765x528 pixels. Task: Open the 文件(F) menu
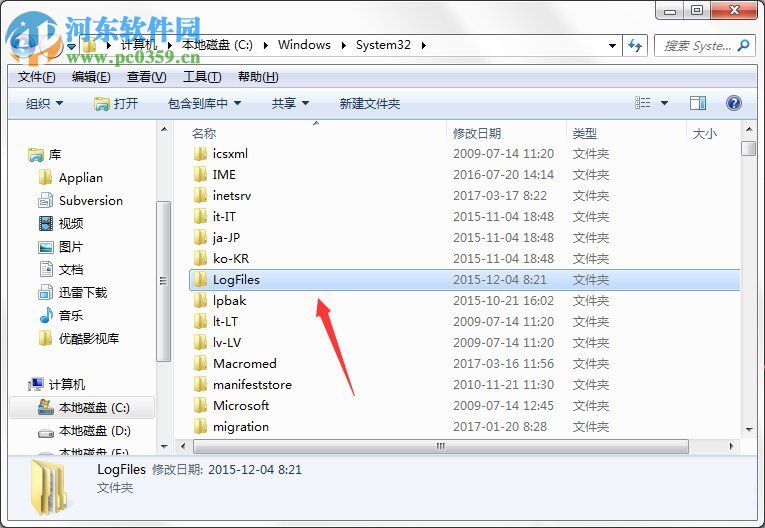[37, 77]
